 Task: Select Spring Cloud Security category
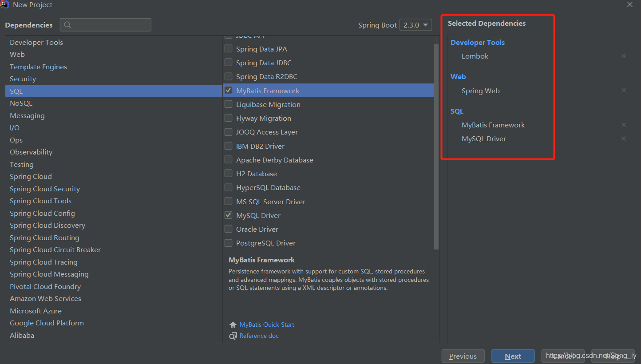pyautogui.click(x=114, y=189)
